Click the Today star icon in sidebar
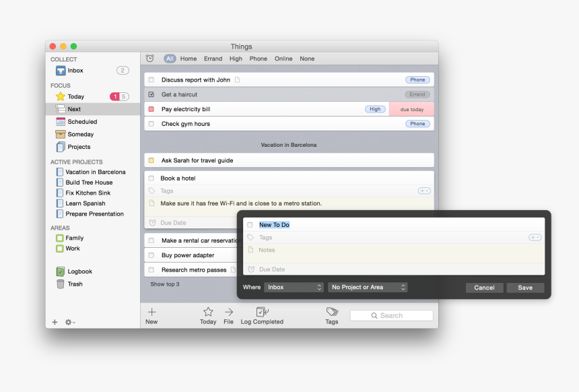The image size is (579, 392). pyautogui.click(x=61, y=96)
